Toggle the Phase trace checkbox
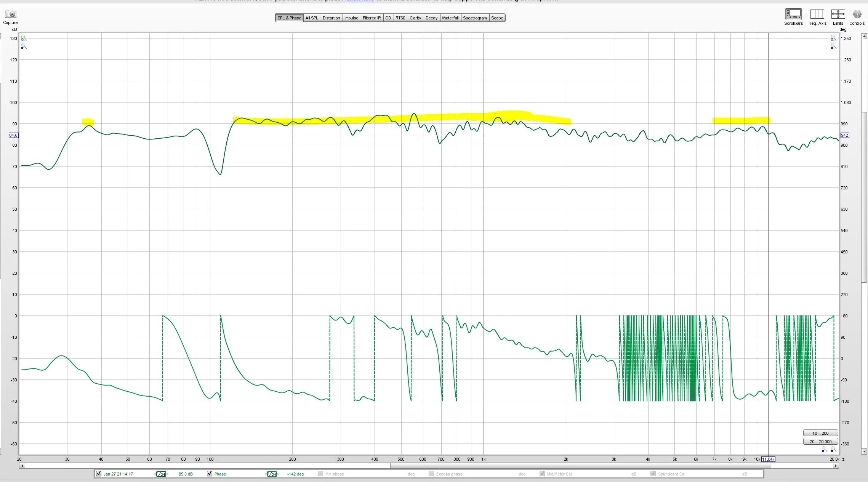Screen dimensions: 868x482 pyautogui.click(x=210, y=474)
